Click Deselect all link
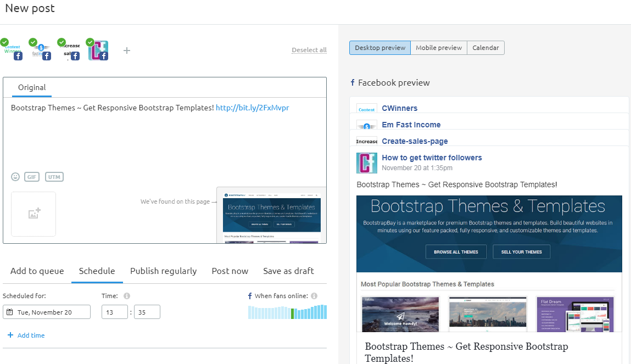This screenshot has width=631, height=364. [x=309, y=50]
